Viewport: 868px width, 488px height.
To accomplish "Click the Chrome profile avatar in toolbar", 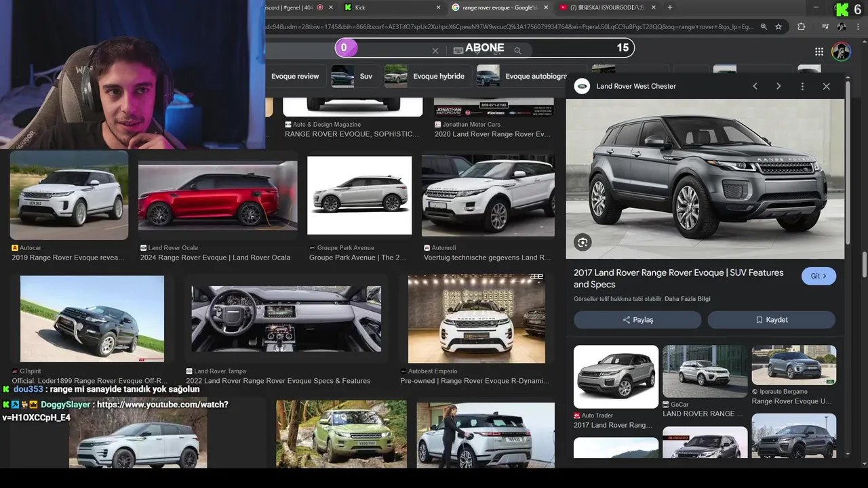I will 842,26.
